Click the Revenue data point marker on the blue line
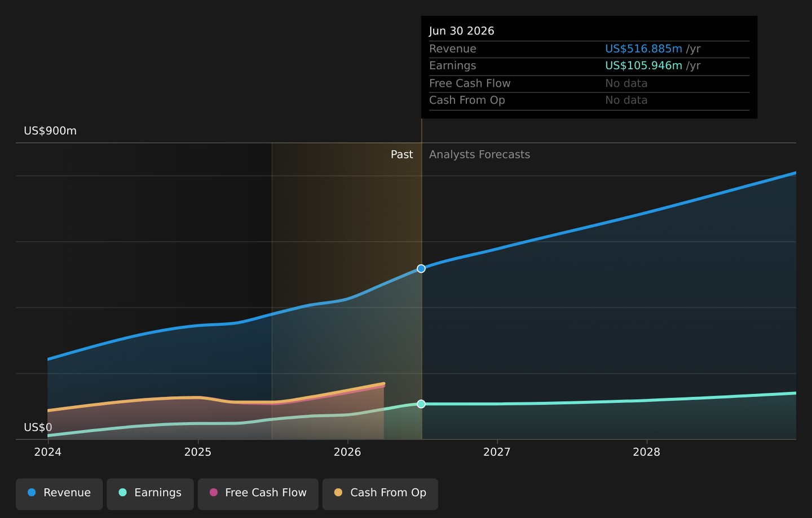 pyautogui.click(x=421, y=269)
